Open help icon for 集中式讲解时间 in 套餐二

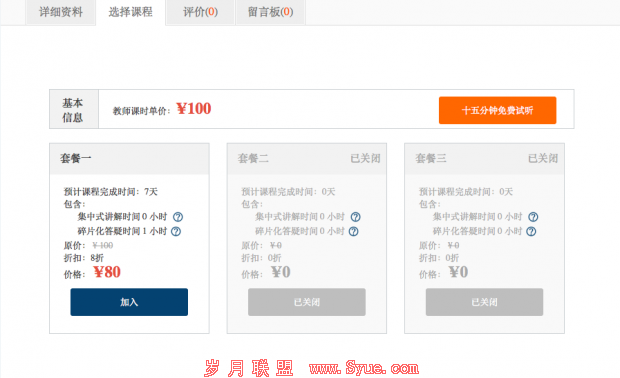click(355, 217)
